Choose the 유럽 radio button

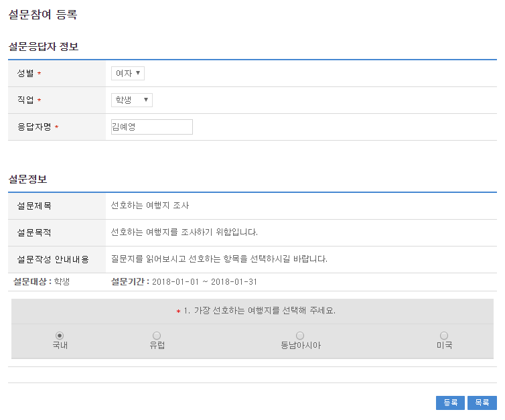point(157,335)
